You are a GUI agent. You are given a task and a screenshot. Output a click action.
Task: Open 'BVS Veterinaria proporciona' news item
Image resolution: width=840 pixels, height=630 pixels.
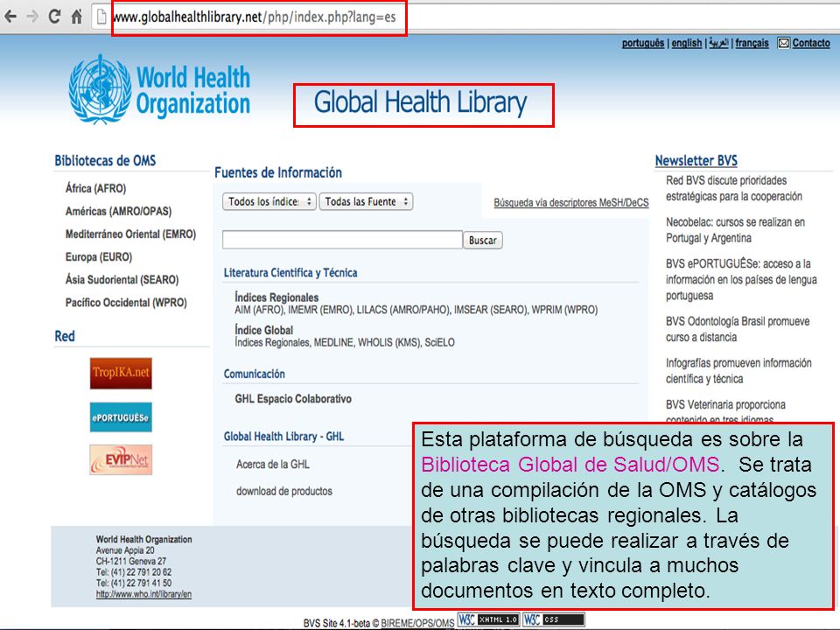click(x=726, y=409)
